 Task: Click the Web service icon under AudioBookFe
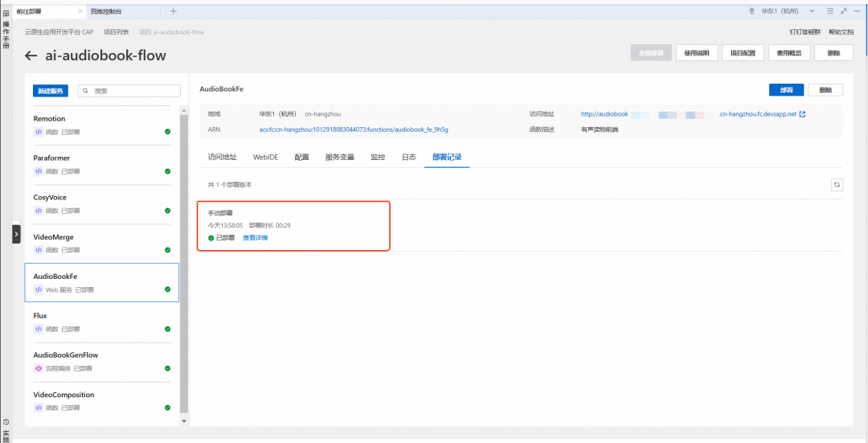tap(39, 289)
